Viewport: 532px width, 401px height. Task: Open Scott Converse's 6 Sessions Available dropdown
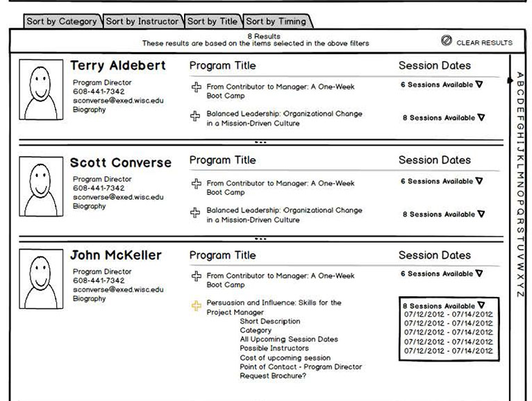coord(442,181)
